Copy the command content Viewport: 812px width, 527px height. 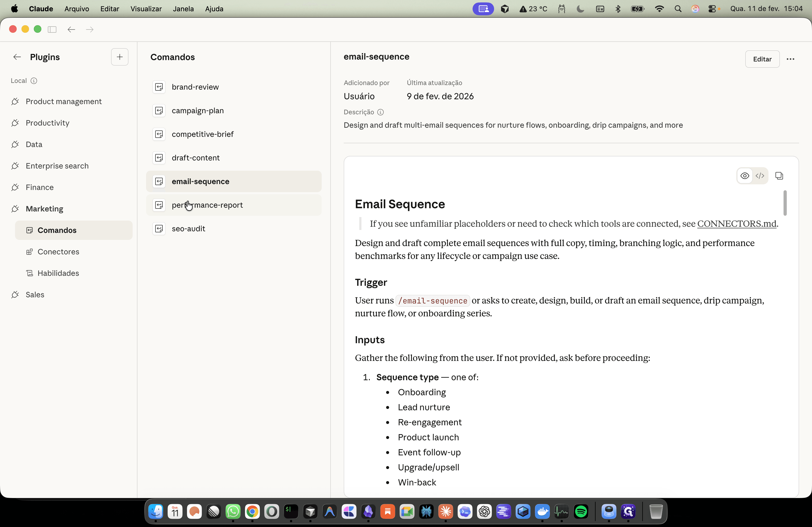tap(779, 176)
